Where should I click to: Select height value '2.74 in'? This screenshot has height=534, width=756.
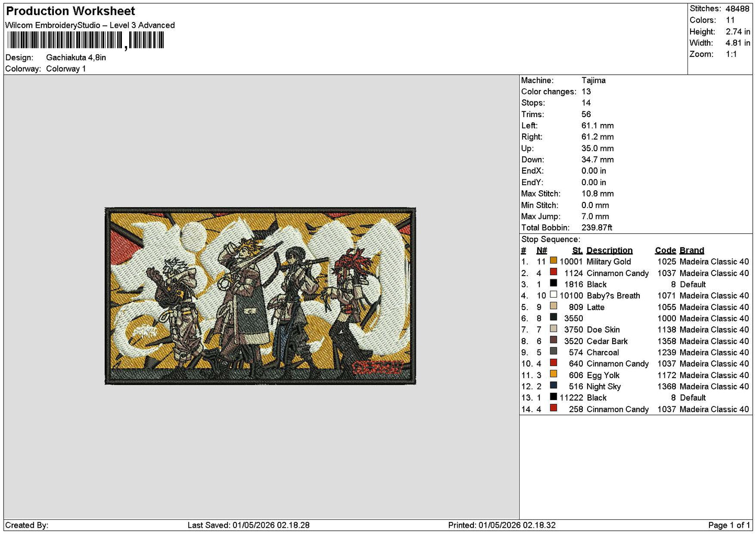[x=738, y=32]
